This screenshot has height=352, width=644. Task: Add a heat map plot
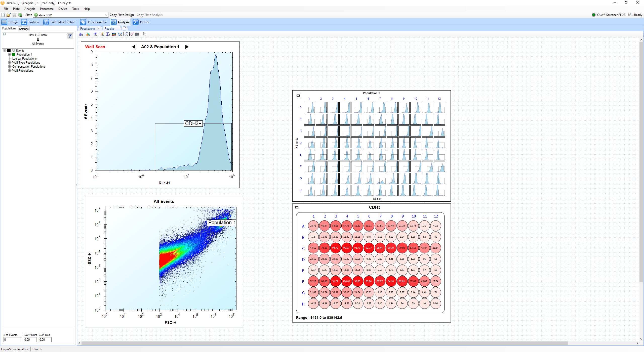(114, 34)
